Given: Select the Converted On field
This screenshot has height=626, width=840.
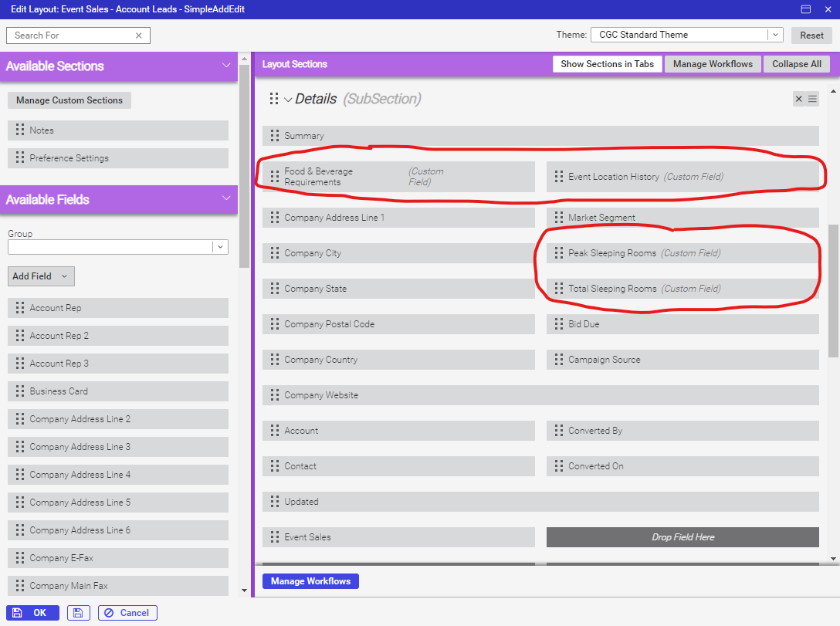Looking at the screenshot, I should pyautogui.click(x=682, y=466).
